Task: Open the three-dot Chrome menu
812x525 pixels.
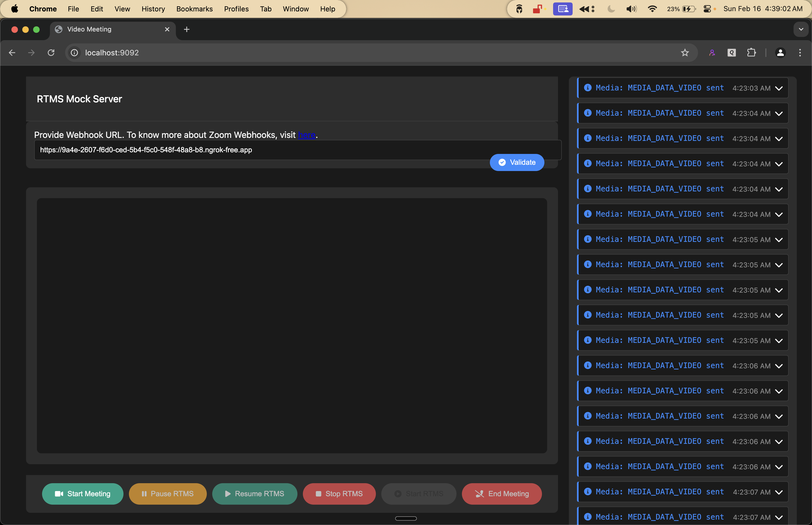Action: click(800, 52)
